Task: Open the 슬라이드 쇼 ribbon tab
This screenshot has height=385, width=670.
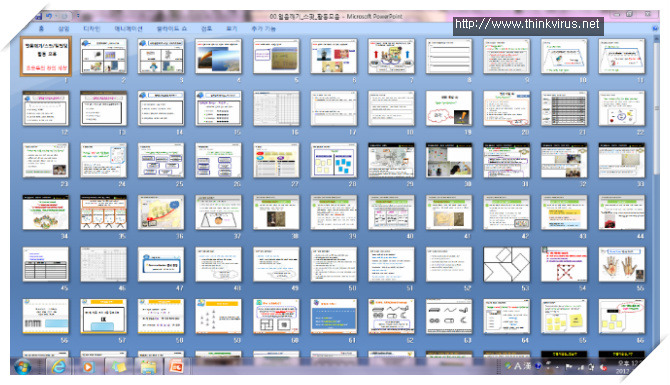Action: pos(172,29)
